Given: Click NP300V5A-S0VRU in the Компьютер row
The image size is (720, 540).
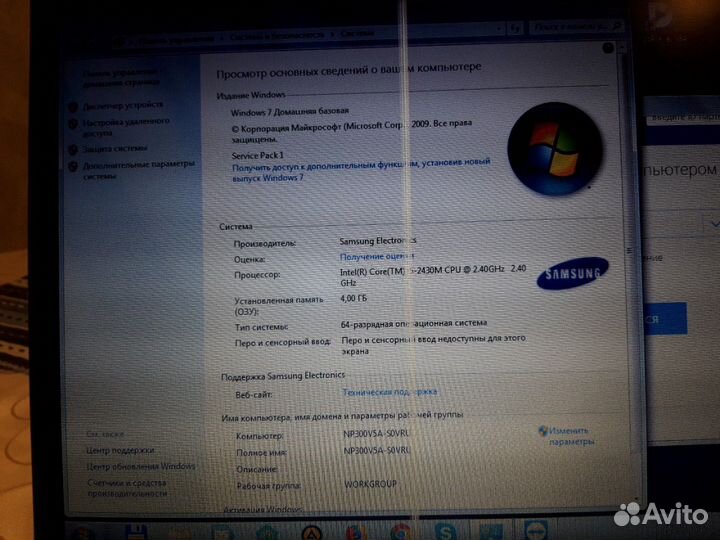Looking at the screenshot, I should (x=377, y=433).
